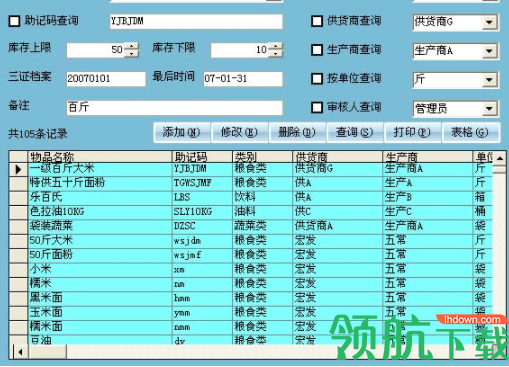Select the 小米 row
Viewport: 509px width, 367px height.
point(251,270)
